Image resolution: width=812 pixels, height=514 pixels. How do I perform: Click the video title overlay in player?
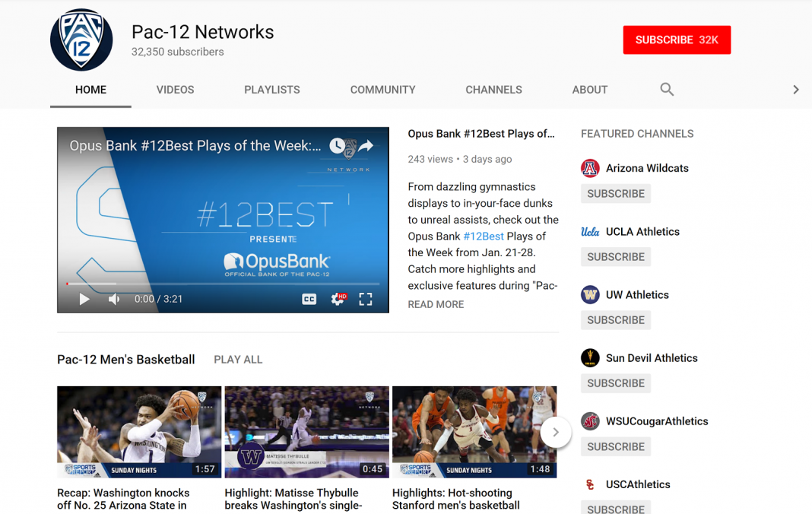point(195,145)
